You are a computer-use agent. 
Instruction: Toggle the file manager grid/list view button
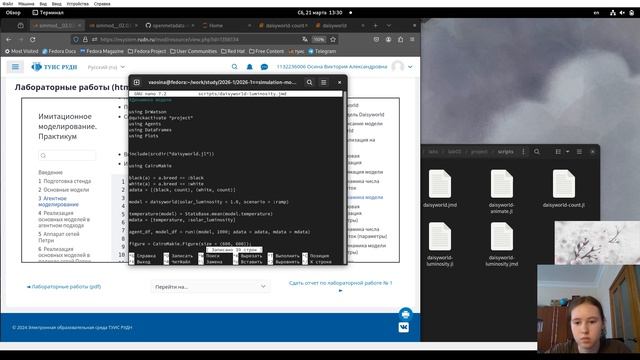pyautogui.click(x=558, y=151)
